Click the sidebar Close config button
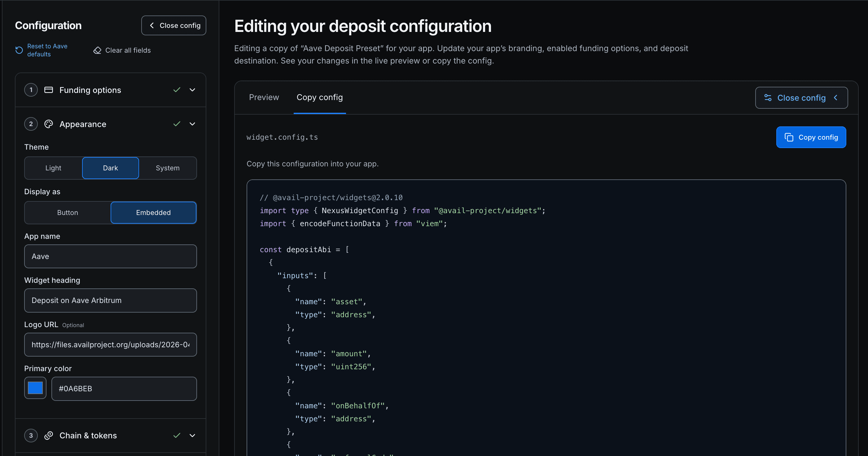 point(173,25)
